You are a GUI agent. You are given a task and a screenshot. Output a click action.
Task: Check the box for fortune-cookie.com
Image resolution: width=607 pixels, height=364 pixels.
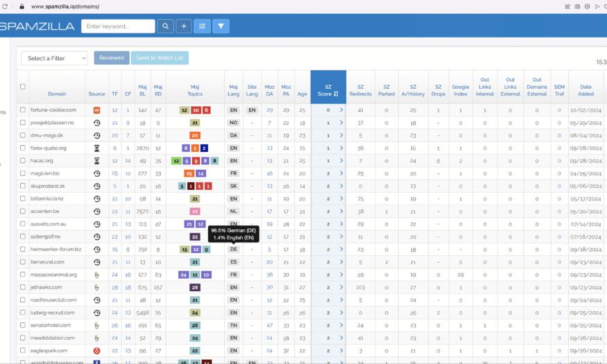coord(23,110)
